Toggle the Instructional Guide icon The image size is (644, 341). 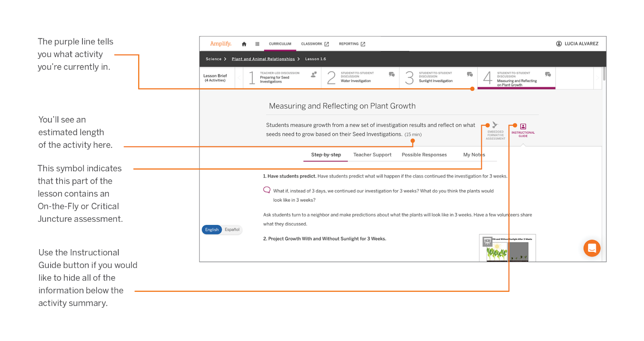[523, 127]
